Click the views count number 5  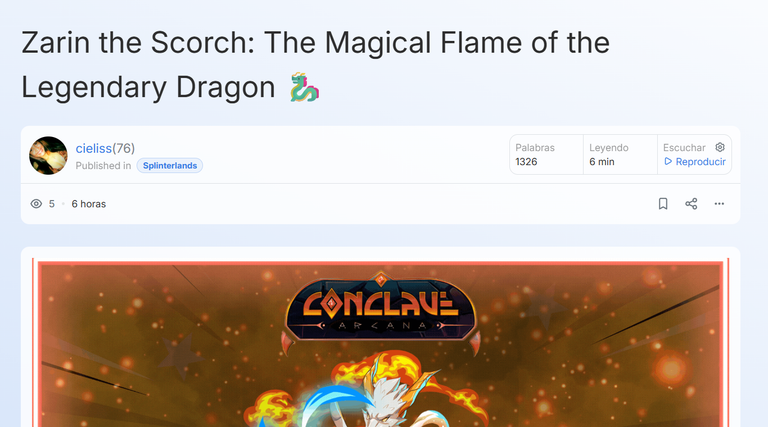pos(51,204)
